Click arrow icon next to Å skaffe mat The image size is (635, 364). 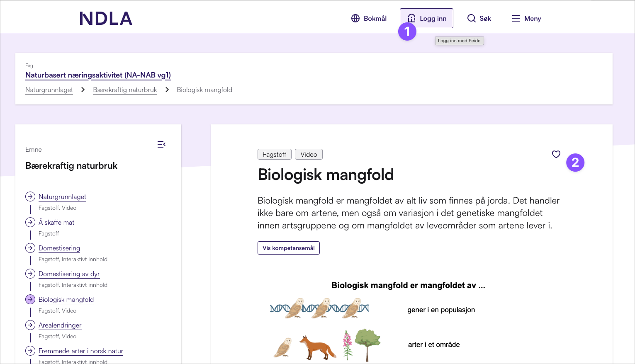point(30,222)
